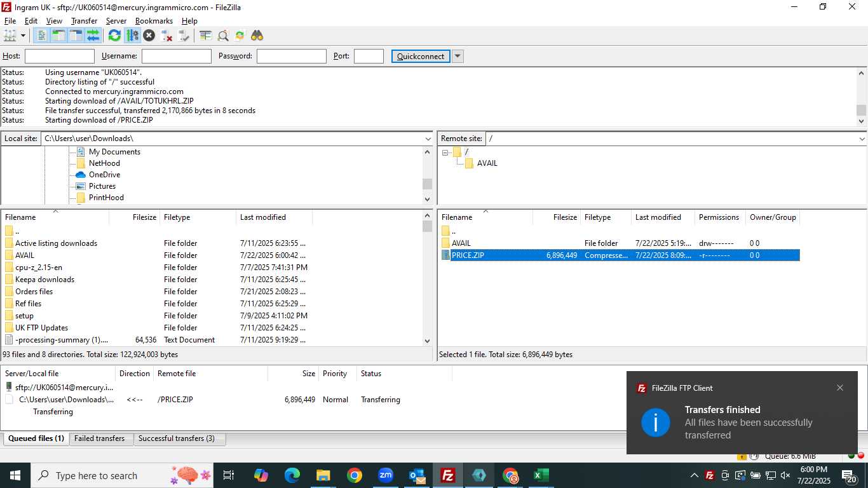The image size is (868, 488).
Task: Collapse the remote root folder tree
Action: [x=446, y=152]
